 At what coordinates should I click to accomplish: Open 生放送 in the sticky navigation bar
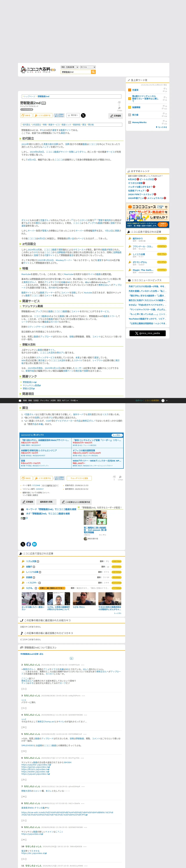click(x=36, y=401)
